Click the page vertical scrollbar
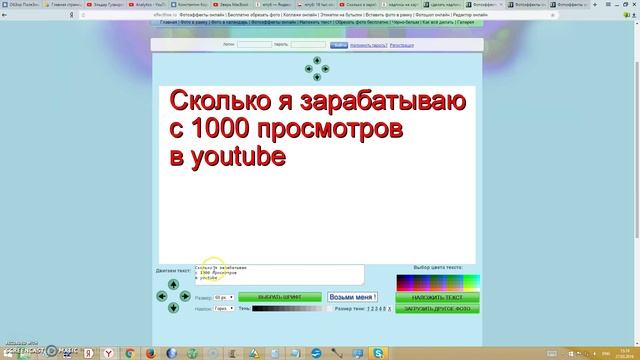The height and width of the screenshot is (360, 640). click(637, 149)
